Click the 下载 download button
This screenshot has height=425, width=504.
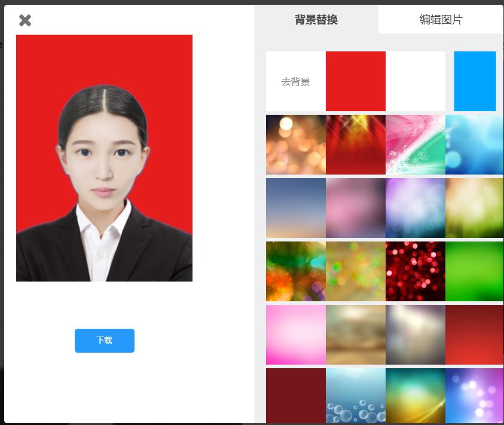(x=105, y=341)
